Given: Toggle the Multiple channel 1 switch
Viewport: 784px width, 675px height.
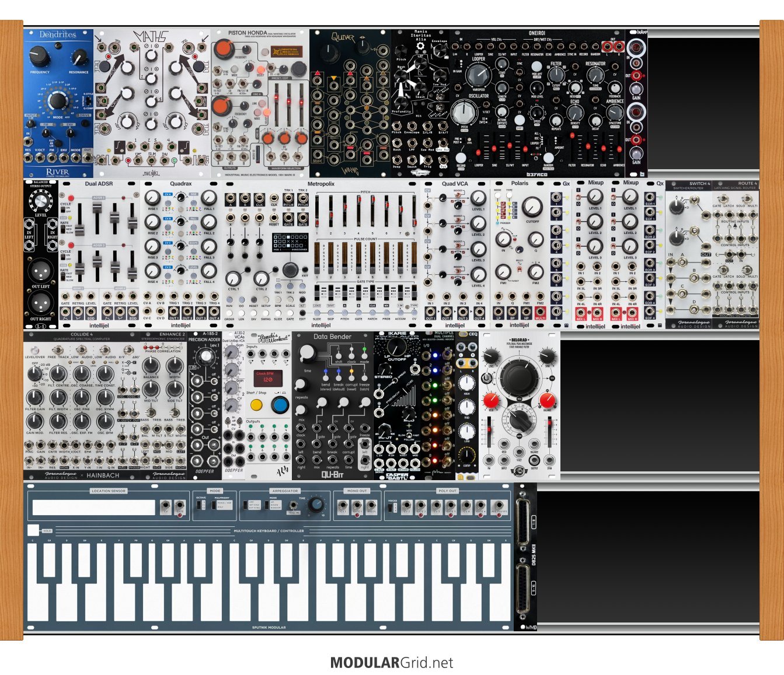Looking at the screenshot, I should coord(447,354).
